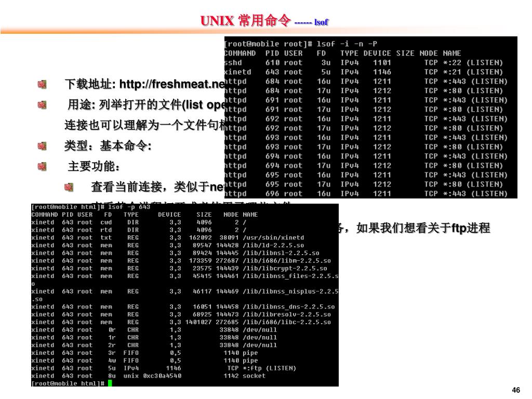Click the slide title UNIX 常用命令
The height and width of the screenshot is (399, 532).
coord(245,20)
